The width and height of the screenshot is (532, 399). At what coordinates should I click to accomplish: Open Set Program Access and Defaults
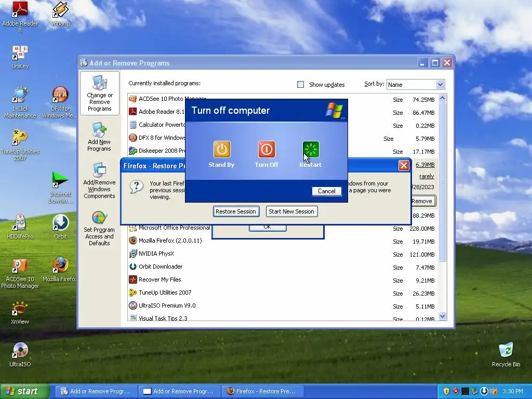pyautogui.click(x=99, y=228)
